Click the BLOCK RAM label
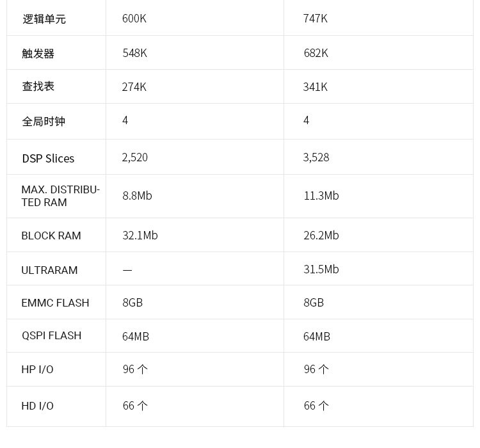This screenshot has width=480, height=448. [51, 236]
